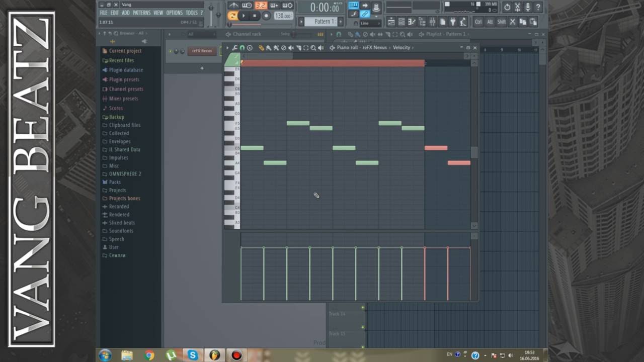The height and width of the screenshot is (362, 644).
Task: Click the Piano roll stamp icon
Action: point(250,48)
